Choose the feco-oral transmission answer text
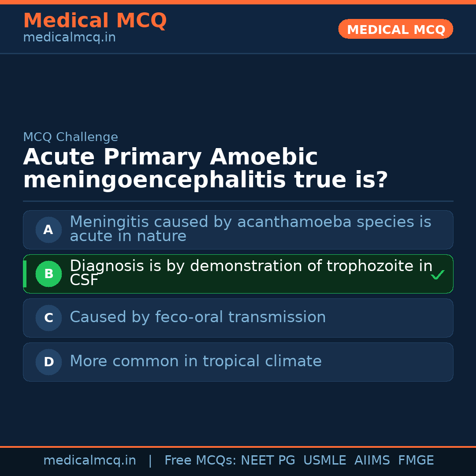 tap(197, 317)
